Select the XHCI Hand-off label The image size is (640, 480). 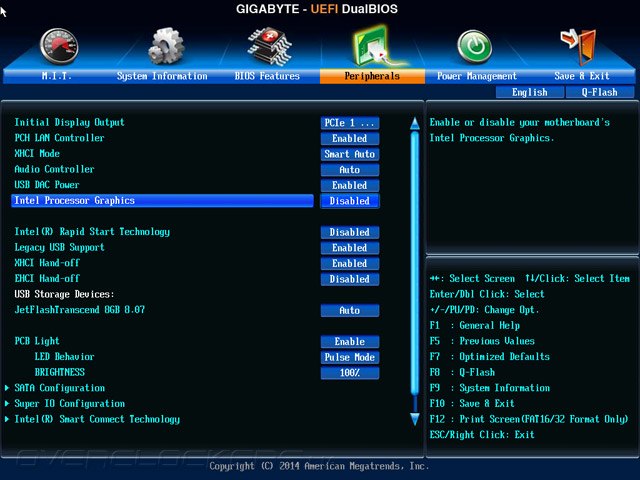(x=47, y=263)
